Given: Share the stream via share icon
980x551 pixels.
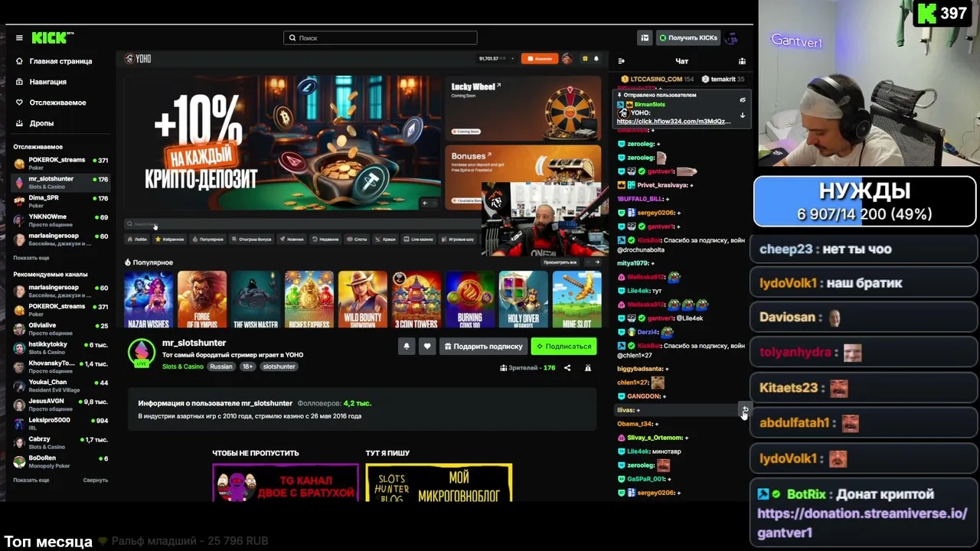Looking at the screenshot, I should 567,368.
